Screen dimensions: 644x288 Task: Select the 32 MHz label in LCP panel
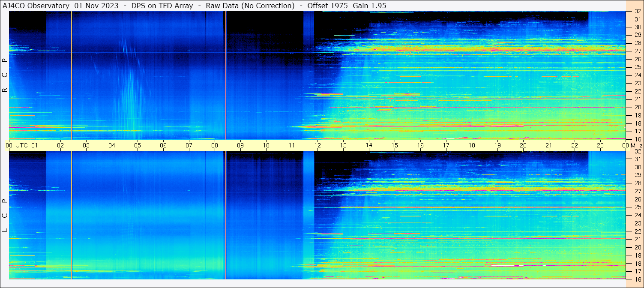[637, 151]
